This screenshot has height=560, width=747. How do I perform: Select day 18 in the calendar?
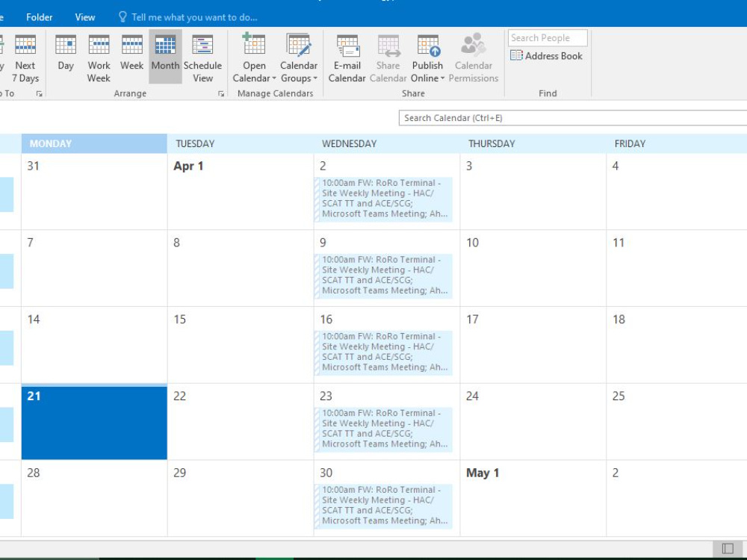point(677,345)
